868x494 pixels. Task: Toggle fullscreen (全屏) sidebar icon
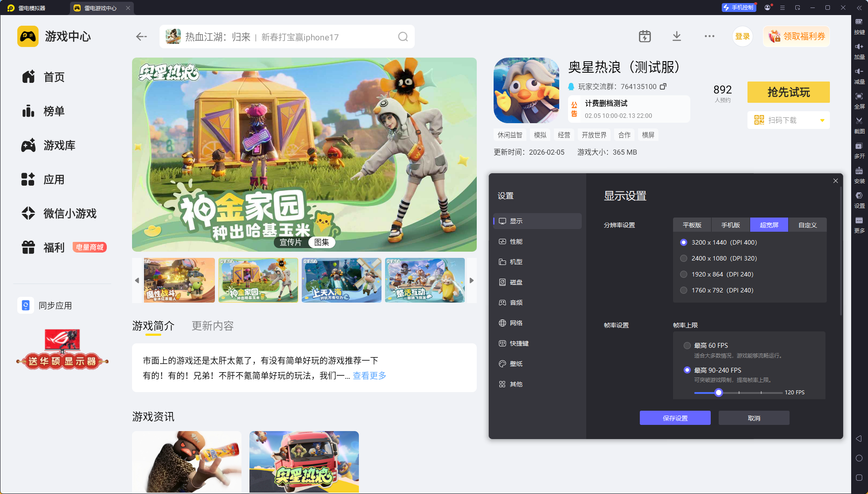859,97
